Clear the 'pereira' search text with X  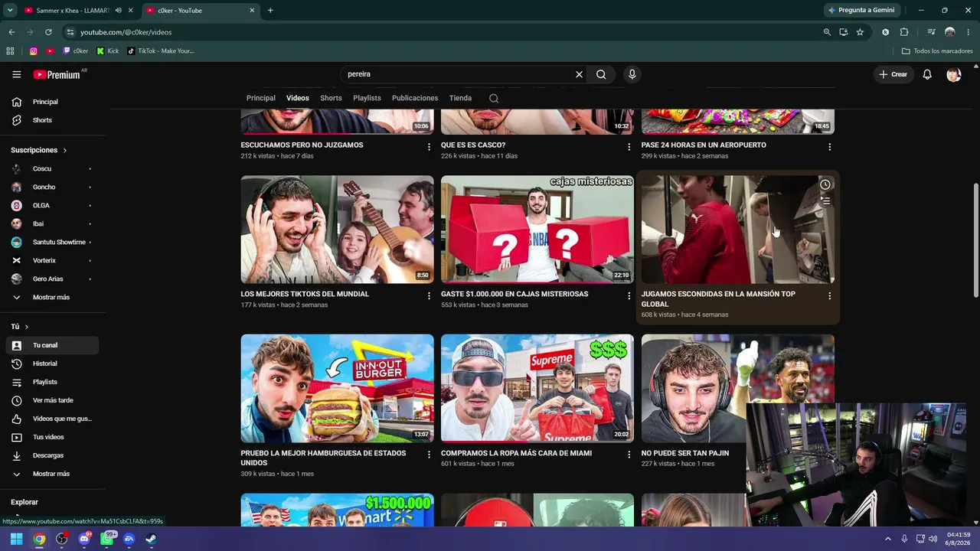(x=579, y=74)
